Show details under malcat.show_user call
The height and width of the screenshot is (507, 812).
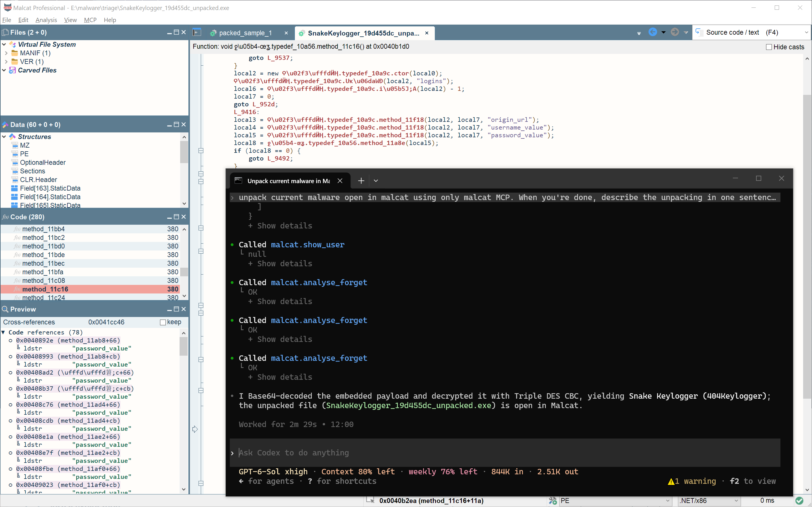[x=280, y=264]
